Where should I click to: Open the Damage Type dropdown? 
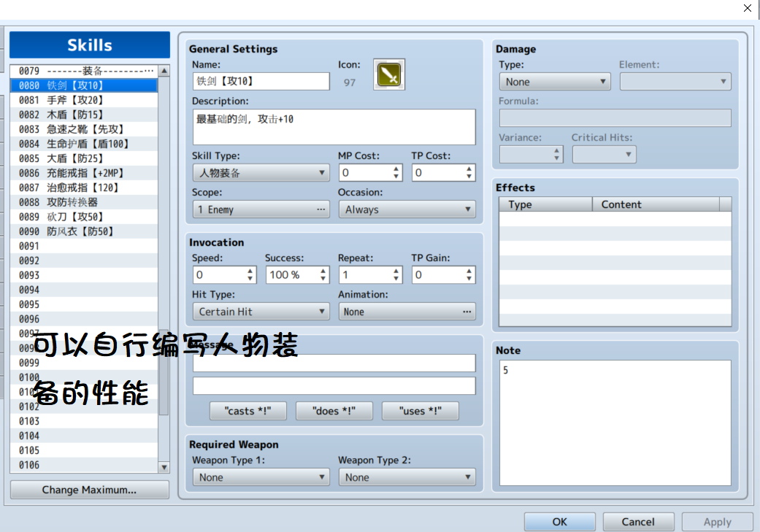(555, 82)
